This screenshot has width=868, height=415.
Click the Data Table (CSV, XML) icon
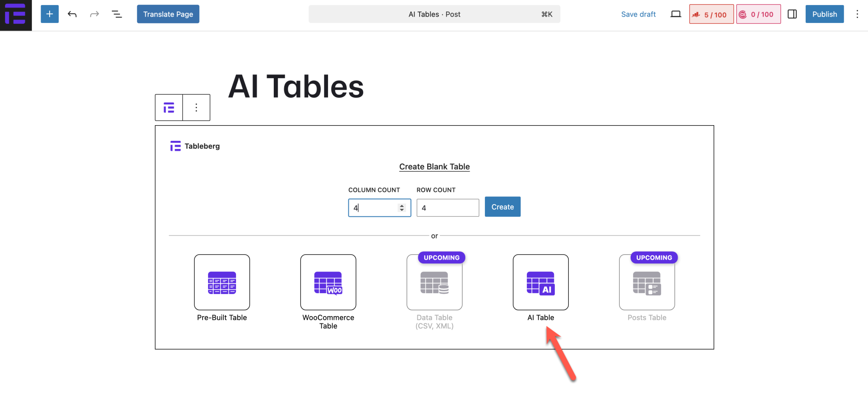coord(434,282)
